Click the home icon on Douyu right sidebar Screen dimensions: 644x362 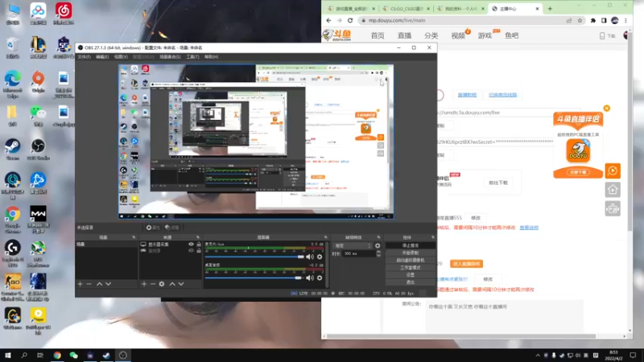coord(613,190)
